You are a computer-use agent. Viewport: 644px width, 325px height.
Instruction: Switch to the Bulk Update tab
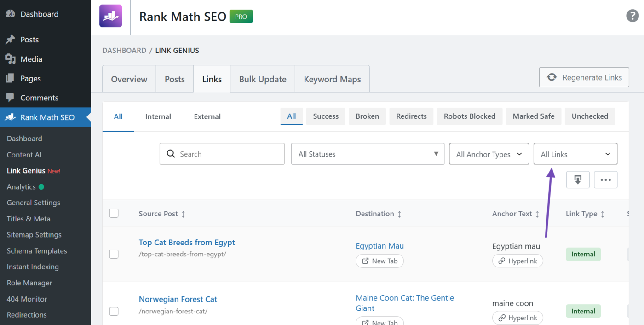point(262,79)
